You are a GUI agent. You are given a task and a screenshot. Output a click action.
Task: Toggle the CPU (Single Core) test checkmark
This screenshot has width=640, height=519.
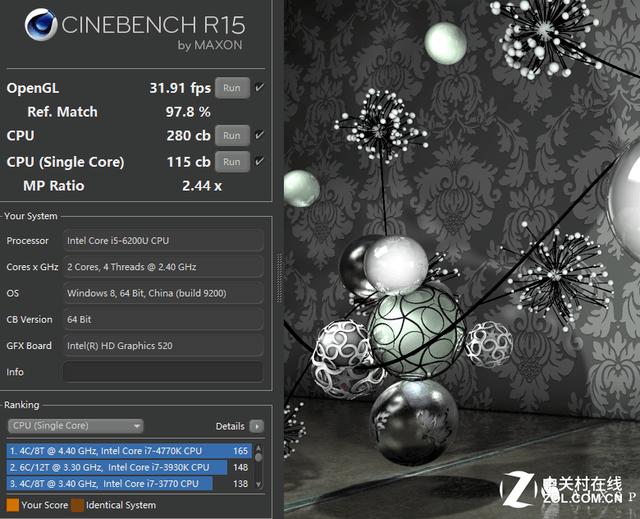259,161
